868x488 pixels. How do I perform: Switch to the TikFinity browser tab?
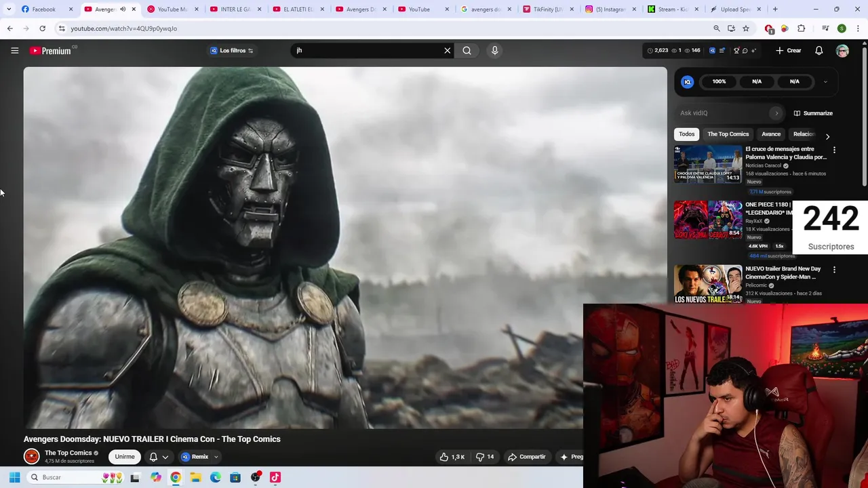coord(548,9)
